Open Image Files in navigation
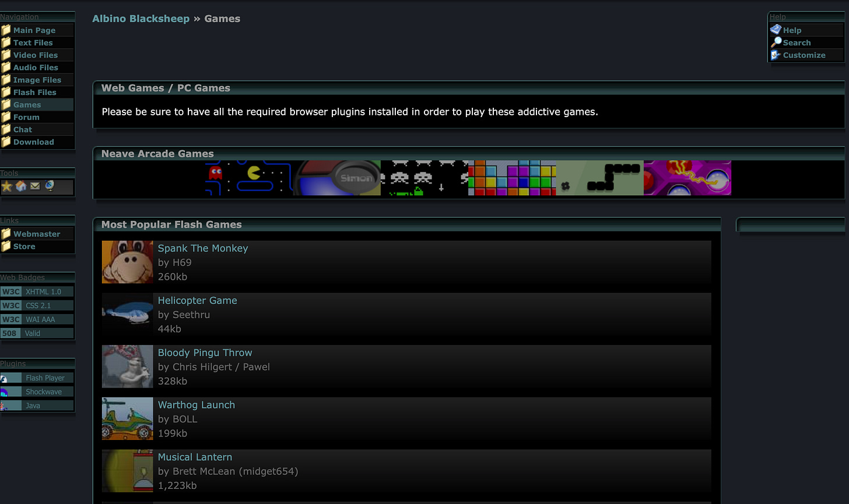 (x=37, y=80)
